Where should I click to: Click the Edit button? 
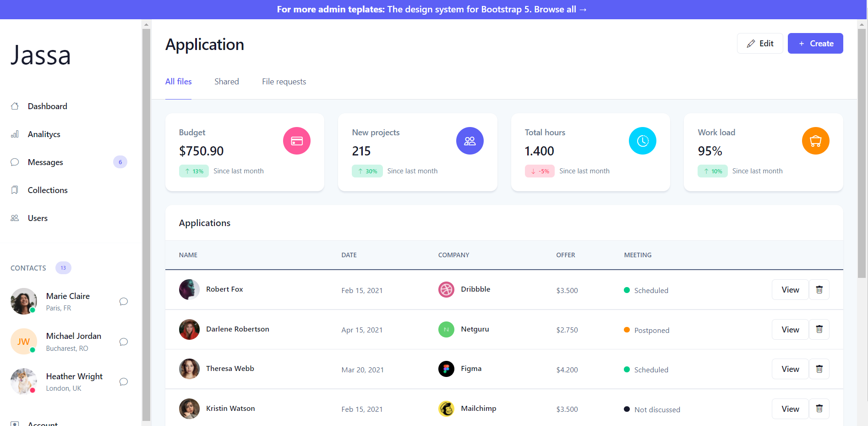coord(759,43)
